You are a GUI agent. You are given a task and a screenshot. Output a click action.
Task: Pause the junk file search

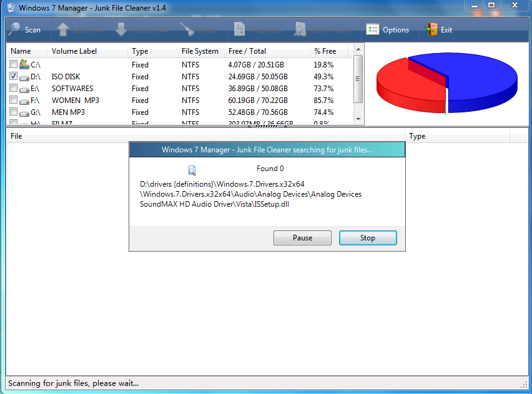tap(302, 238)
